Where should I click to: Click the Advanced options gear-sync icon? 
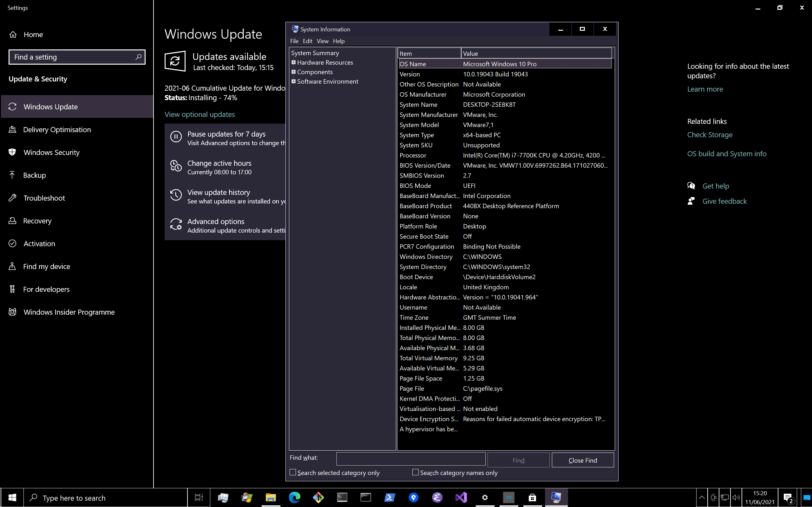[176, 224]
